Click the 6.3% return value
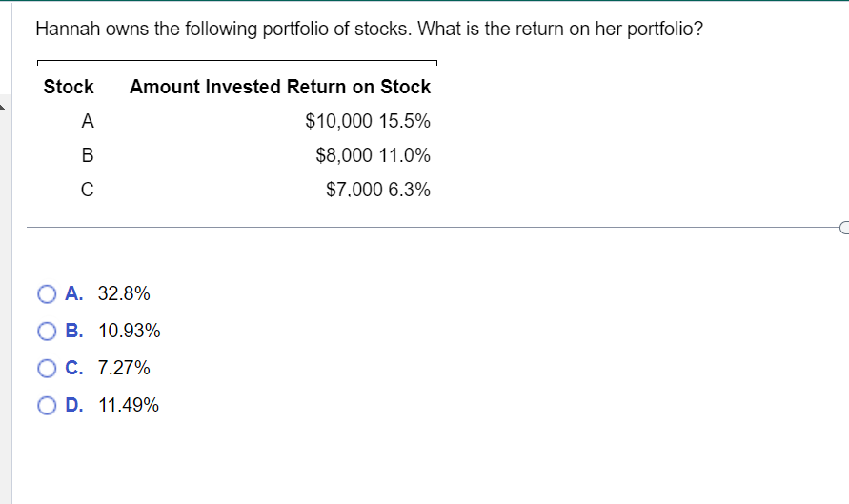This screenshot has height=504, width=849. pos(409,190)
